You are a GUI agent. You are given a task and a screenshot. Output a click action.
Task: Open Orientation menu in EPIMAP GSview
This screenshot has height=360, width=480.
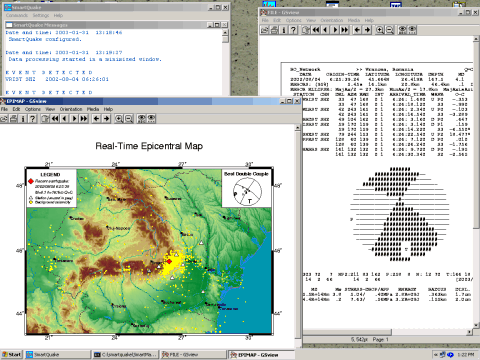pos(71,109)
